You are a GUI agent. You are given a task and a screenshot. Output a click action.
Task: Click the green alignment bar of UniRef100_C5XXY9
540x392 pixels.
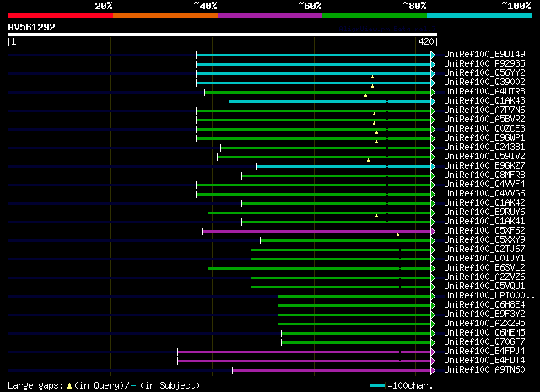[x=345, y=241]
